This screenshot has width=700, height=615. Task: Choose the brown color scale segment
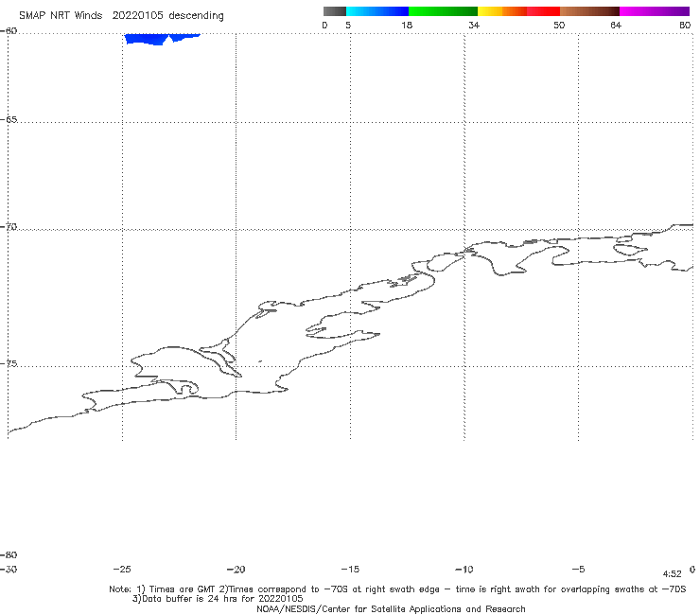589,11
